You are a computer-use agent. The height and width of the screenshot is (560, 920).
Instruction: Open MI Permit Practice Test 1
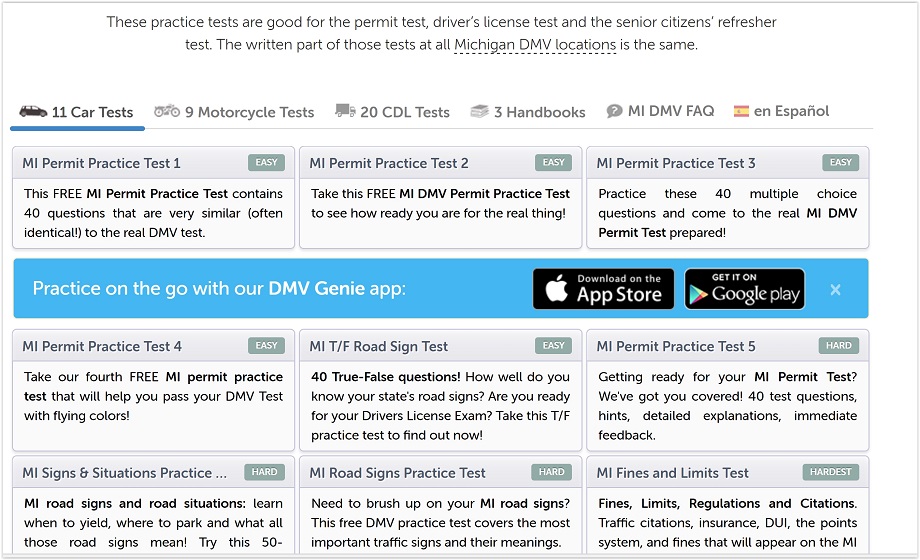[x=102, y=163]
